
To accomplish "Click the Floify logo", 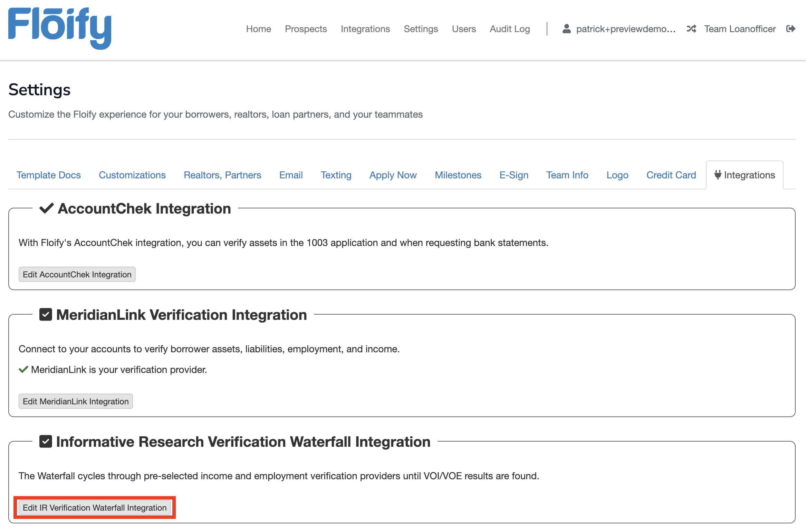I will [x=59, y=28].
